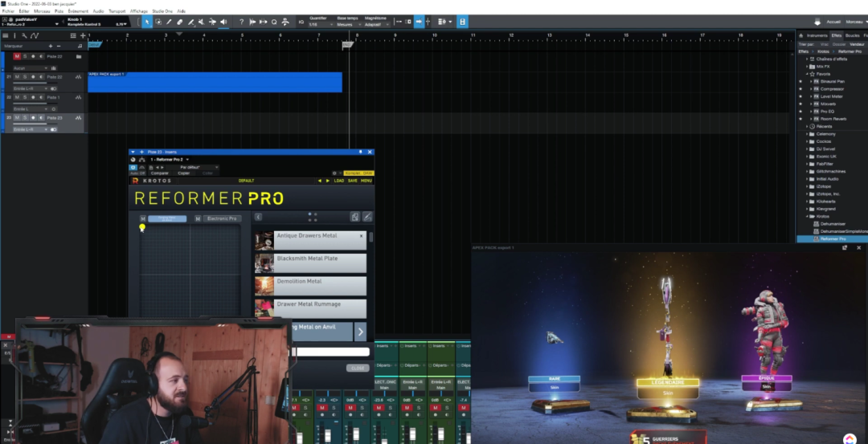Image resolution: width=868 pixels, height=444 pixels.
Task: Click the Krotos next preset arrow
Action: click(x=327, y=181)
